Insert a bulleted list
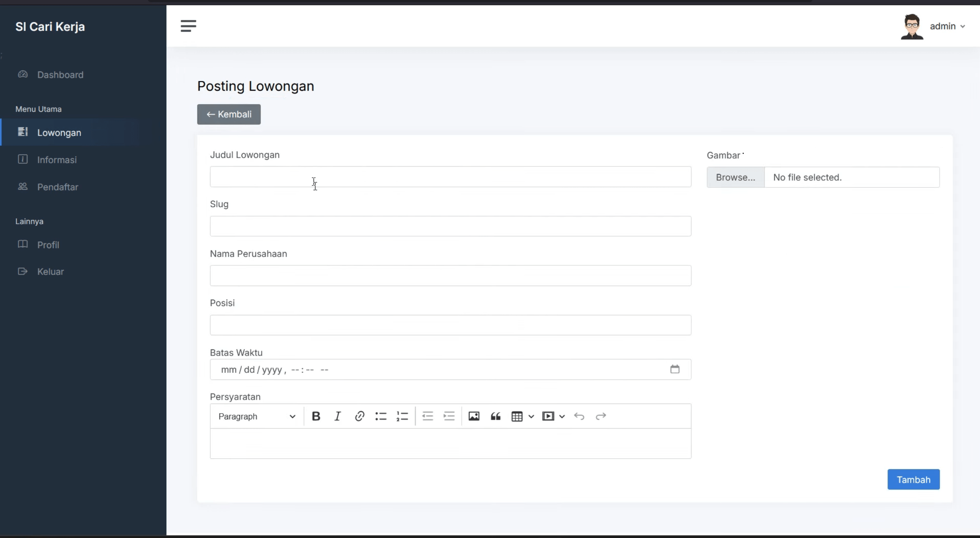Viewport: 980px width, 538px height. (x=381, y=416)
